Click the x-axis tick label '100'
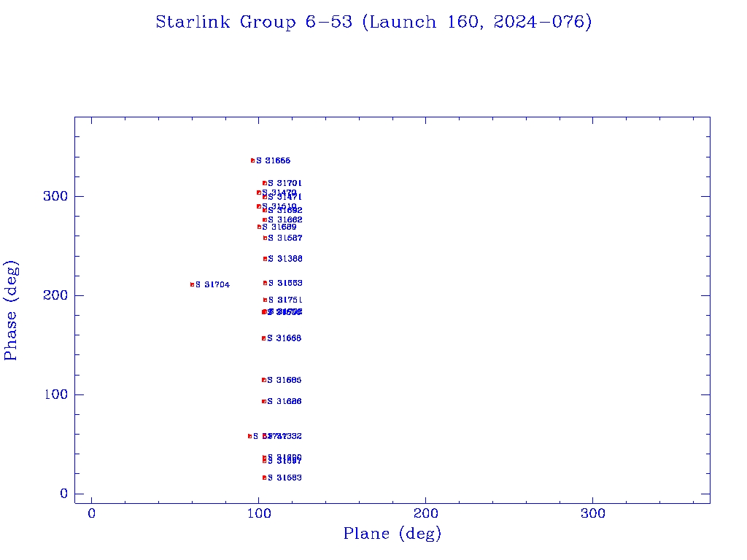The image size is (747, 560). 259,513
